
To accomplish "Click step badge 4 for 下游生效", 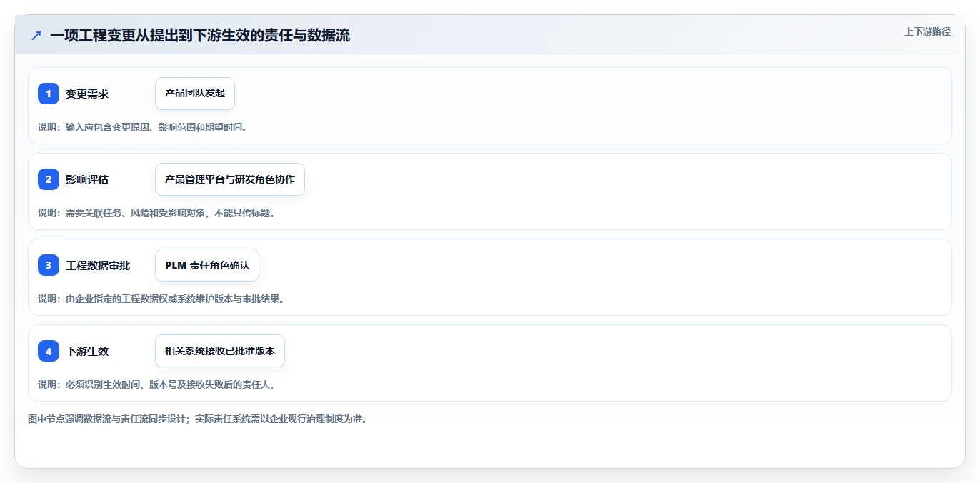I will coord(49,351).
